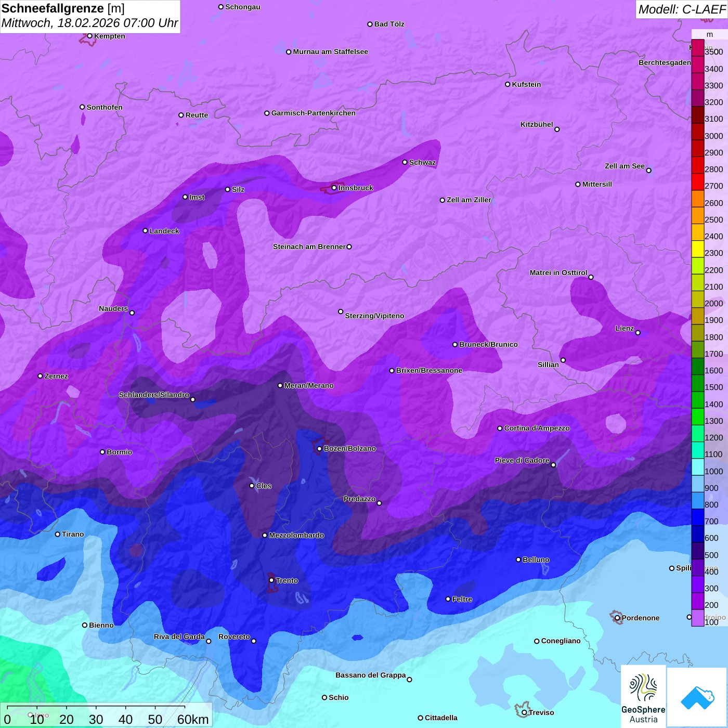
Task: Click the 'Reutte' label
Action: coord(197,115)
